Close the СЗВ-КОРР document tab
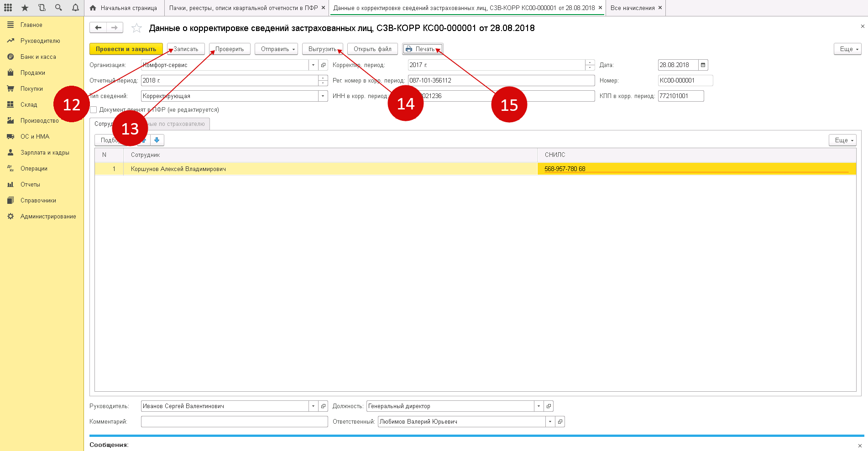 [600, 8]
